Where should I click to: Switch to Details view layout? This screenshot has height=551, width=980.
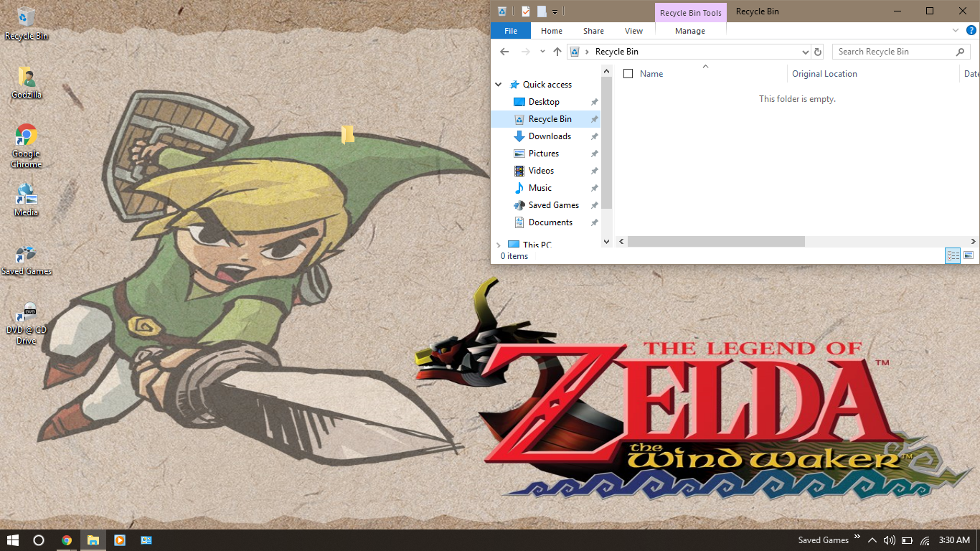(x=953, y=255)
